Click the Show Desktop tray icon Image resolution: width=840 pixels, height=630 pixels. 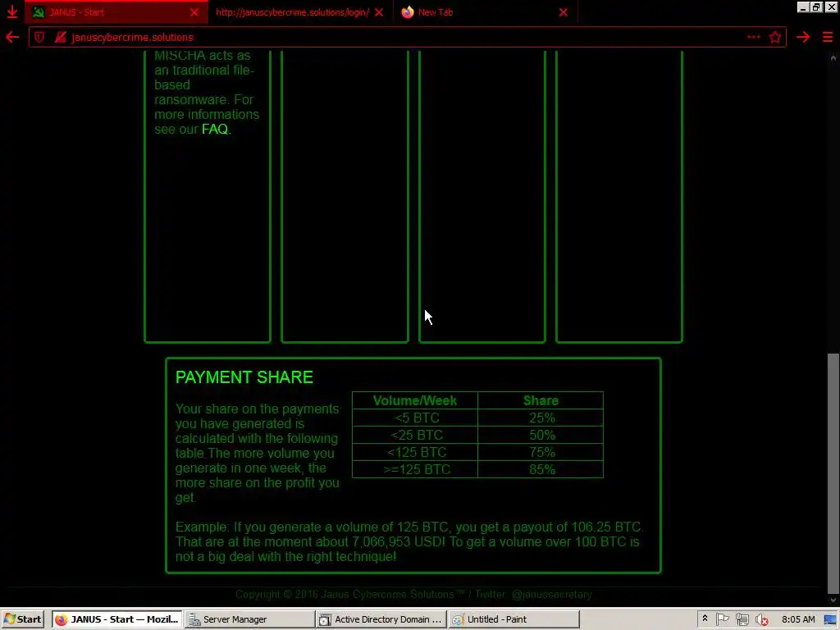coord(832,619)
